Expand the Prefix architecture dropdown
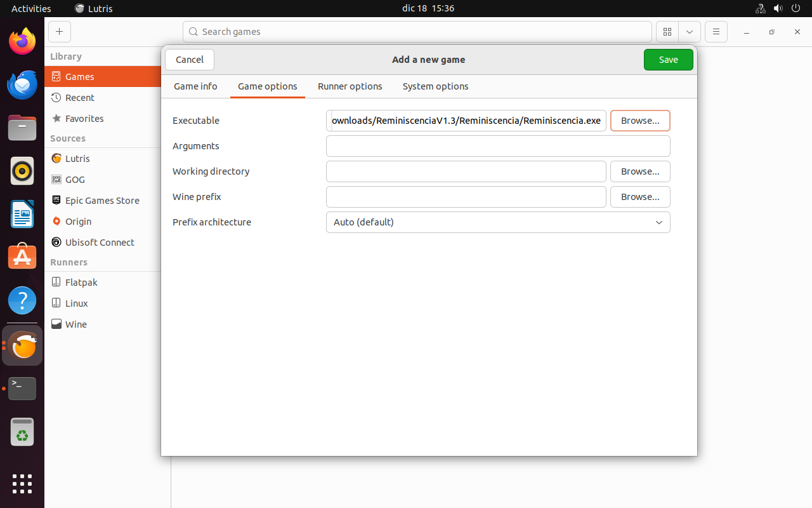 (498, 222)
